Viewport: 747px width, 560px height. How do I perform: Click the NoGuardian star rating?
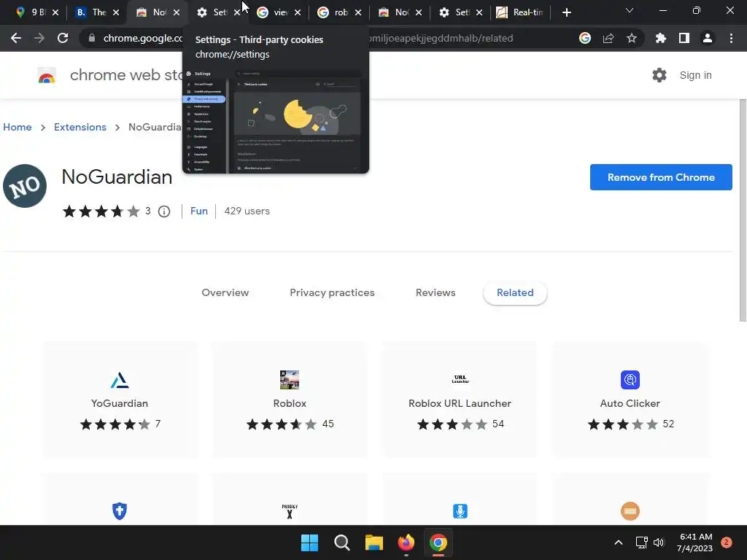[x=101, y=211]
